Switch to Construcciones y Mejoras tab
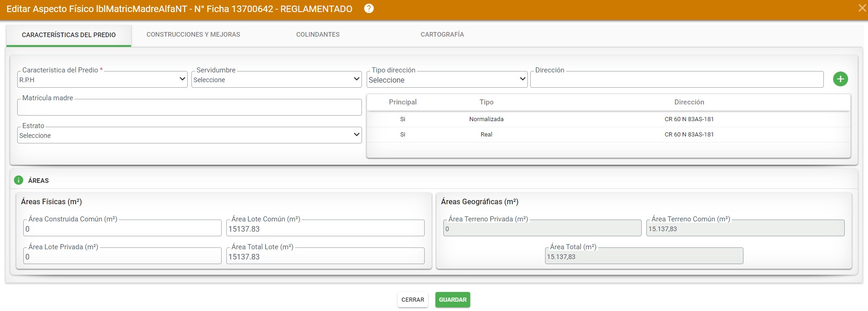The height and width of the screenshot is (311, 868). tap(193, 34)
